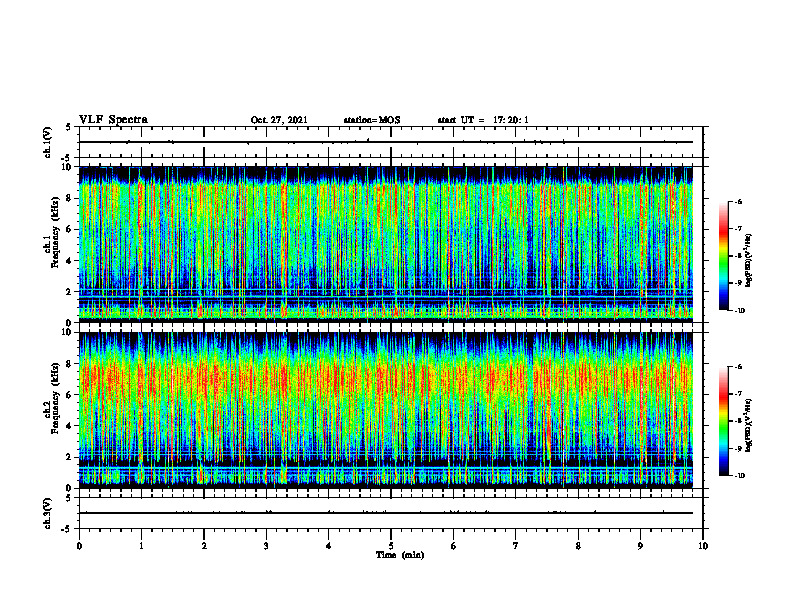Click tick label "5" on Time axis

(x=391, y=546)
